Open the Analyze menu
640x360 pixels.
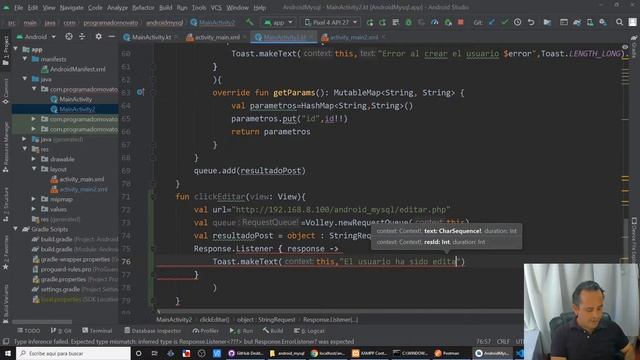[x=118, y=8]
